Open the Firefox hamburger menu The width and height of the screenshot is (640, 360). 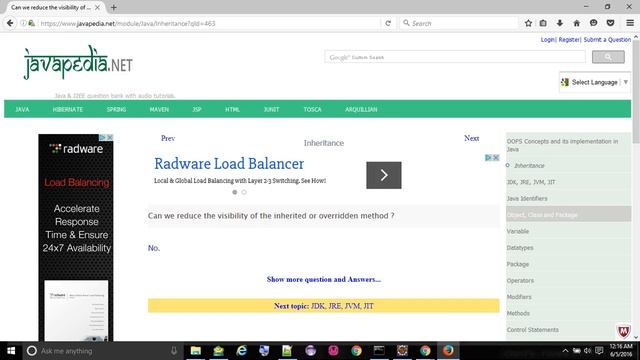point(630,23)
